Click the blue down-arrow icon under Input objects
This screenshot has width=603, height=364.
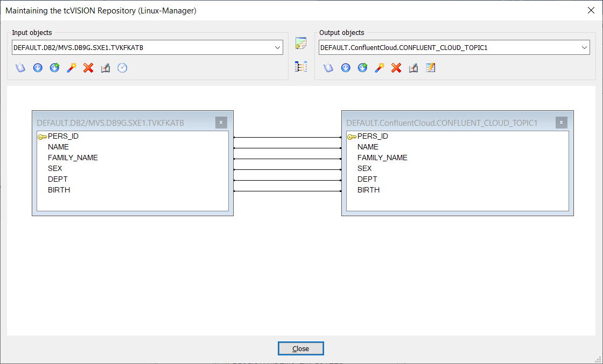click(38, 68)
